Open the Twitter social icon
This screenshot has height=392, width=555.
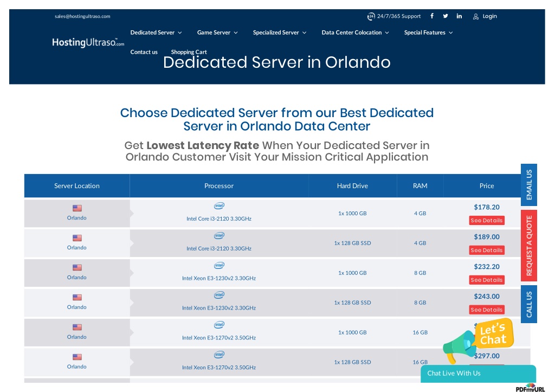446,16
